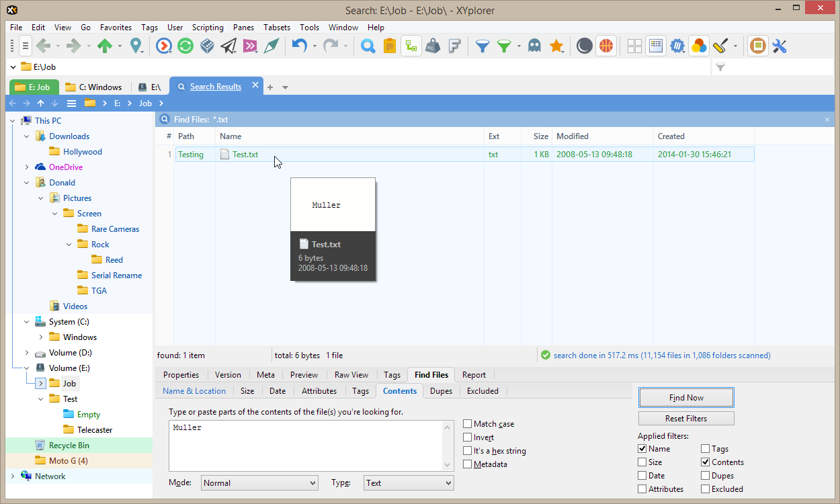840x504 pixels.
Task: Click the blue undo arrow icon
Action: tap(299, 46)
